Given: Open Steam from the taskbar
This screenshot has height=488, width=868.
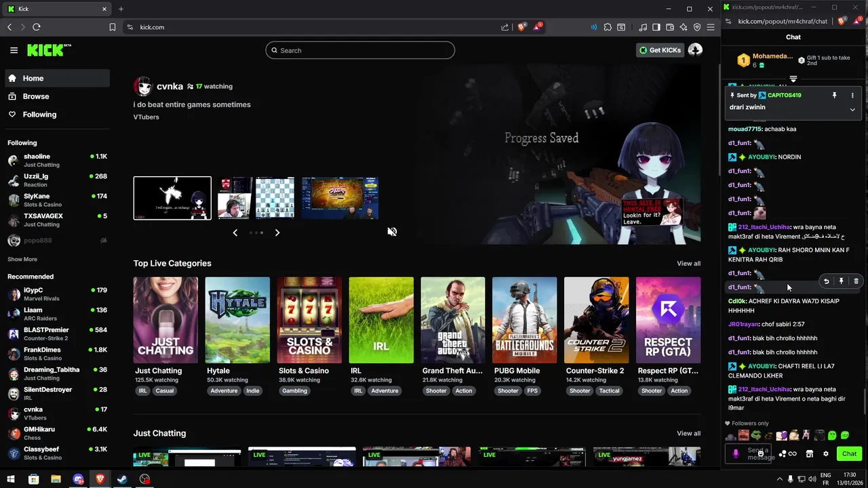Looking at the screenshot, I should point(122,479).
